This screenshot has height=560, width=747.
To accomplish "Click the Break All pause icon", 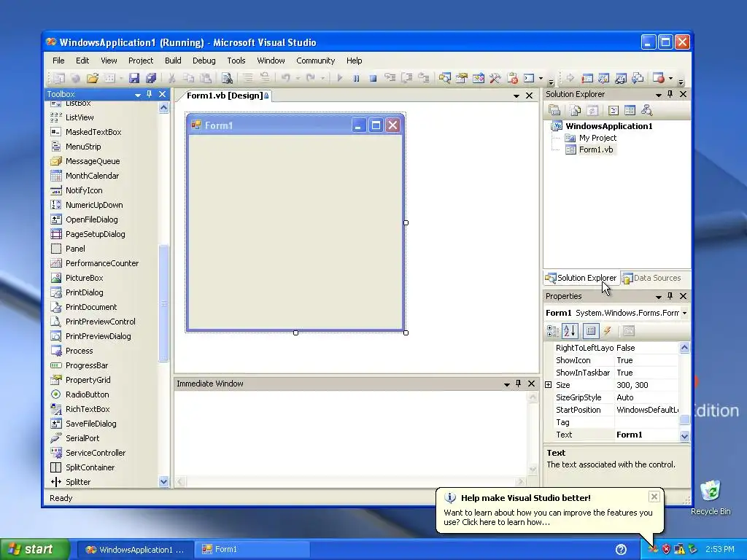I will click(x=356, y=78).
